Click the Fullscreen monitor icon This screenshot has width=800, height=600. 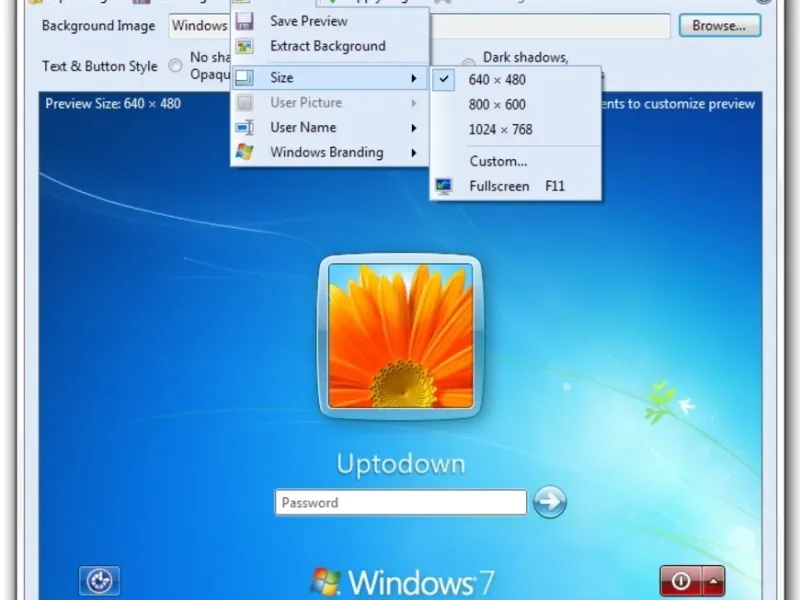coord(443,186)
